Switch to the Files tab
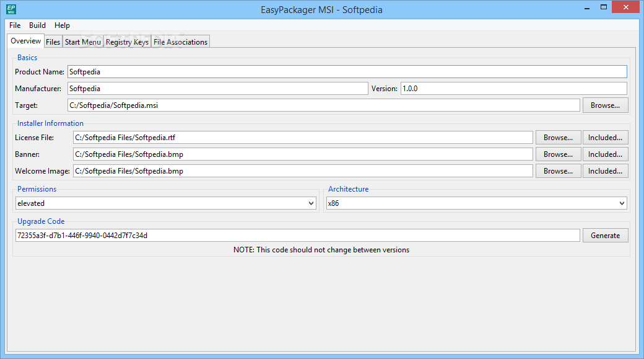Viewport: 644px width, 359px height. tap(53, 42)
